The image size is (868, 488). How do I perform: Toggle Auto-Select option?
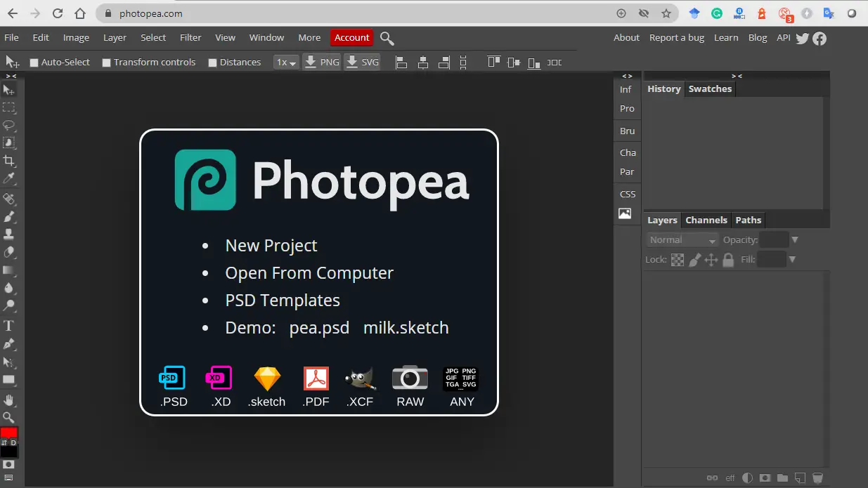click(34, 62)
